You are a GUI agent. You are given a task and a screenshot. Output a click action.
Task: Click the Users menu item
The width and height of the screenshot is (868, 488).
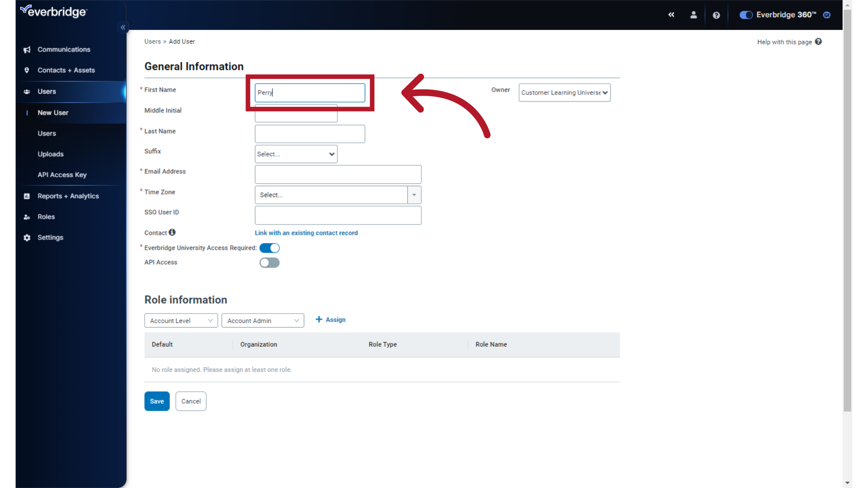(46, 91)
